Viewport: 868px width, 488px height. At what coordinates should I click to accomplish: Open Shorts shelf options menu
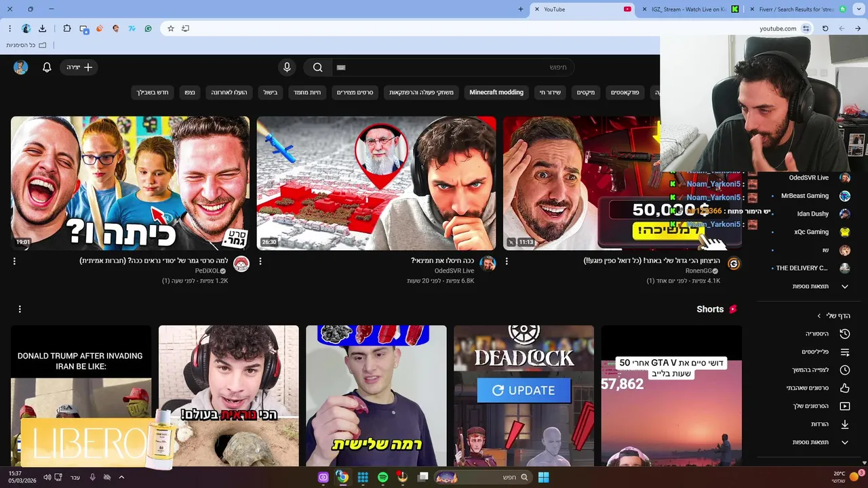click(x=20, y=309)
